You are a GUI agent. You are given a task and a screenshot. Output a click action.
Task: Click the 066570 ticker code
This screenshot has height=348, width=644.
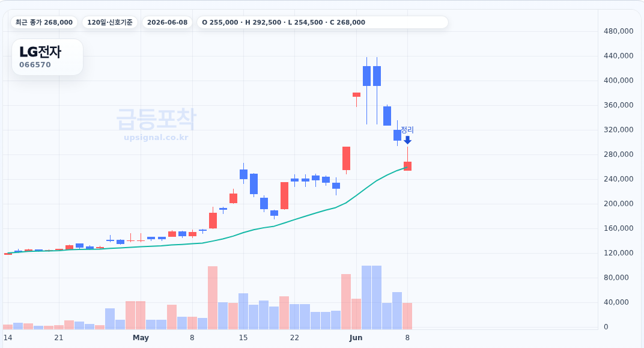pyautogui.click(x=35, y=65)
